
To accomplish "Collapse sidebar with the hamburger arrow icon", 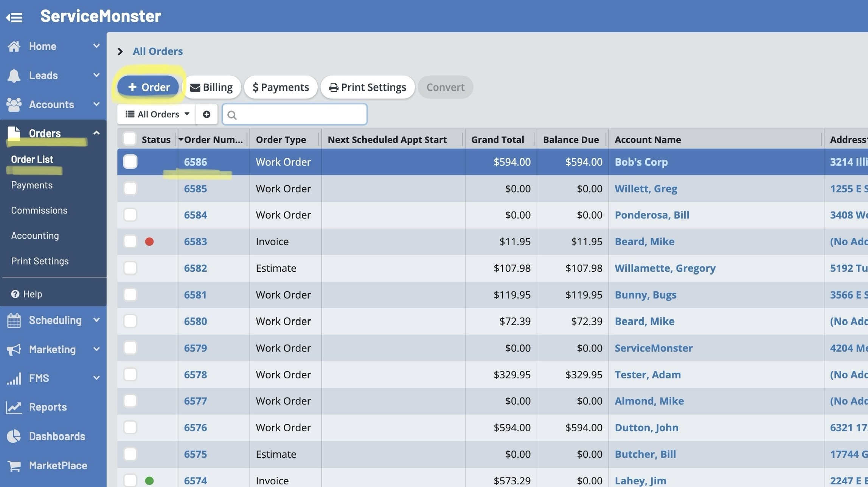I will click(x=14, y=17).
